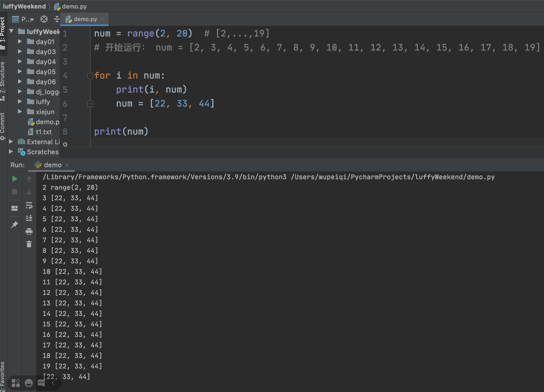The height and width of the screenshot is (392, 544).
Task: Click fold end marker at line 6
Action: pos(90,103)
